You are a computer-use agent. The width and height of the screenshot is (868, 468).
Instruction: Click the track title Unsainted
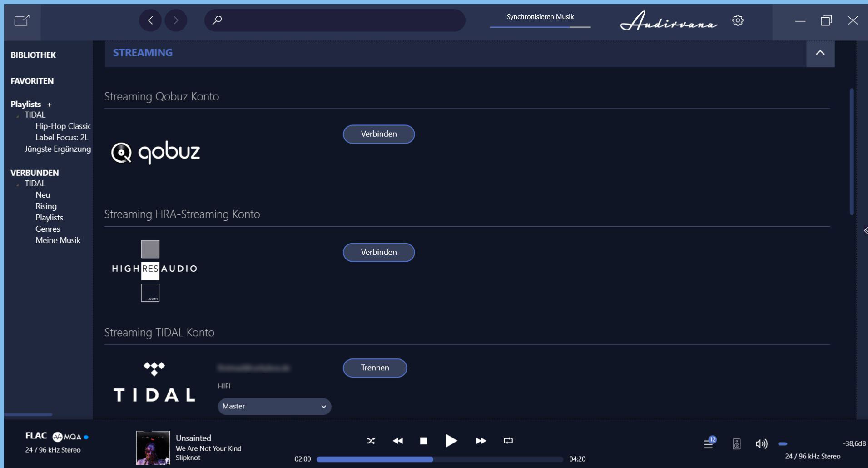(x=193, y=438)
